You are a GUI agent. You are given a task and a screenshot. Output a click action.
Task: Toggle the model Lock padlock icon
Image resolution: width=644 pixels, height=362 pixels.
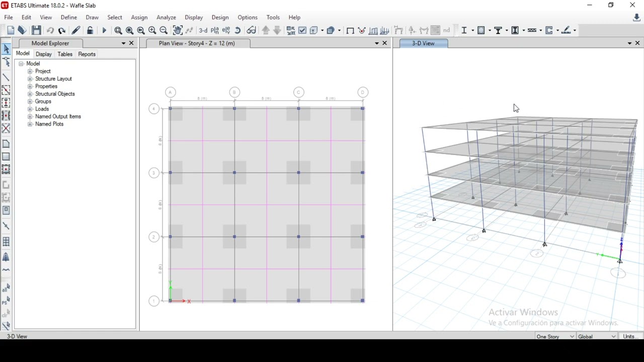[x=90, y=30]
